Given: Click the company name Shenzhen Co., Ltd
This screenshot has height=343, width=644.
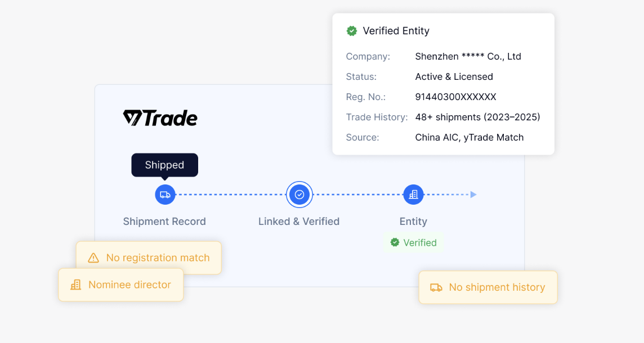Looking at the screenshot, I should (x=468, y=56).
